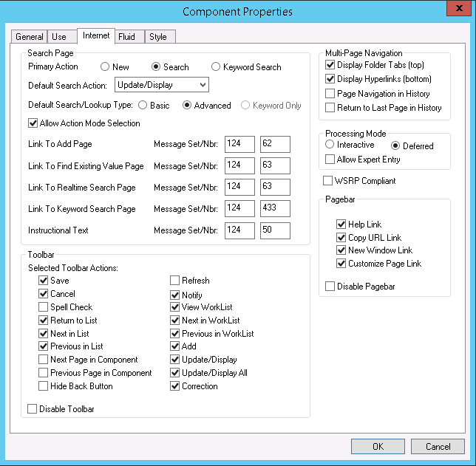
Task: Select the Internet tab
Action: pos(96,35)
